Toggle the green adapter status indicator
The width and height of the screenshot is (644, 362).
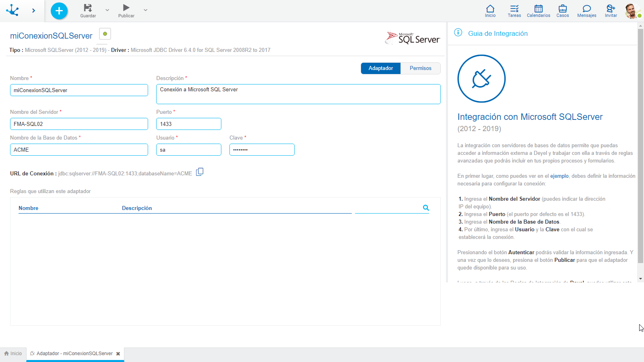point(105,34)
